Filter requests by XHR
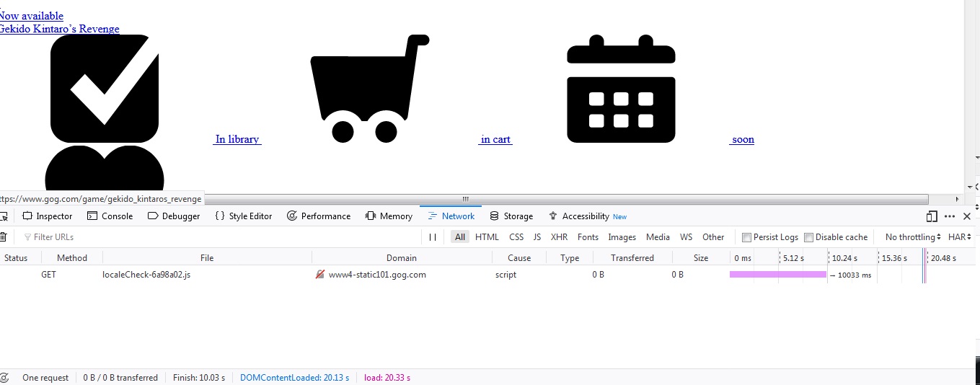 pos(559,237)
